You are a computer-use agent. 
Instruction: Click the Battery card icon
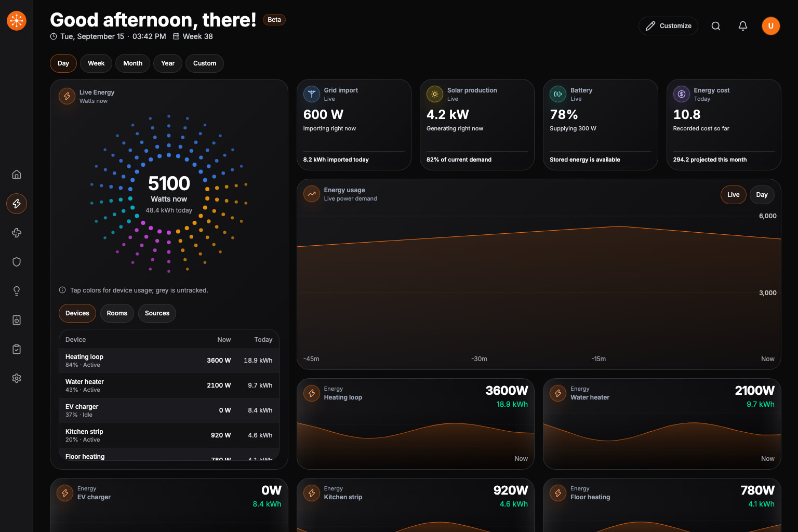click(x=558, y=94)
